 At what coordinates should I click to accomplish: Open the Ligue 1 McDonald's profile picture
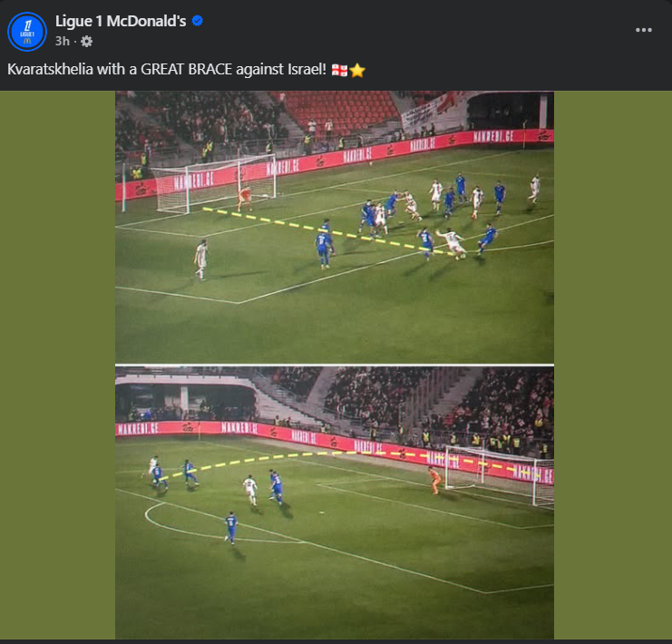click(x=27, y=32)
